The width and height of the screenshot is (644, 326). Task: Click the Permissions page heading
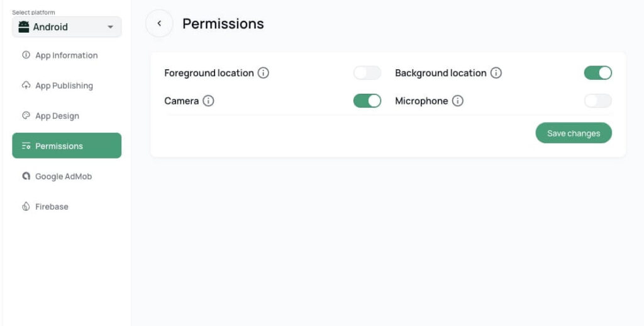pyautogui.click(x=223, y=24)
